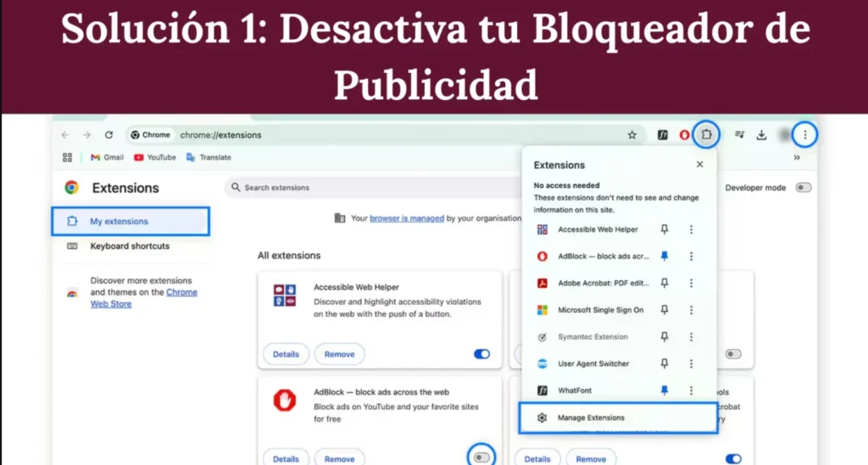This screenshot has height=465, width=868.
Task: Open the Keyboard shortcuts sidebar tab
Action: (131, 246)
